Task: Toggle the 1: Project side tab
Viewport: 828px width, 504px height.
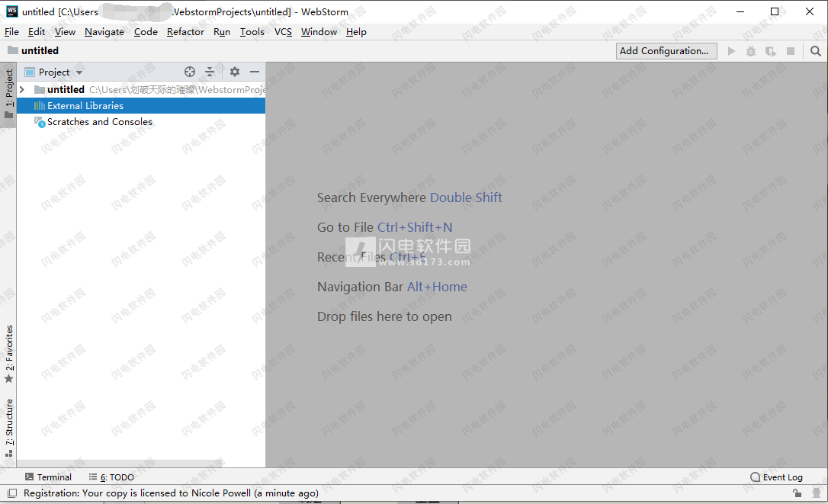Action: [8, 94]
